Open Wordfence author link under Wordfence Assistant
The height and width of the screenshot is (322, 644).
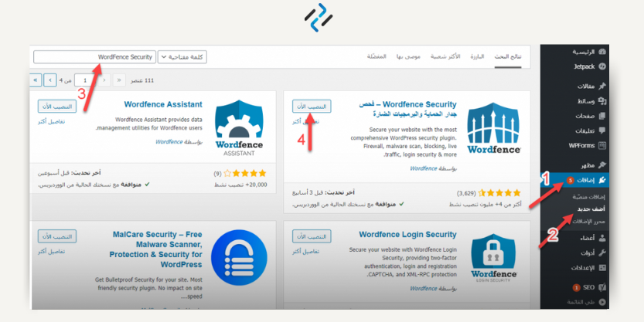(169, 142)
